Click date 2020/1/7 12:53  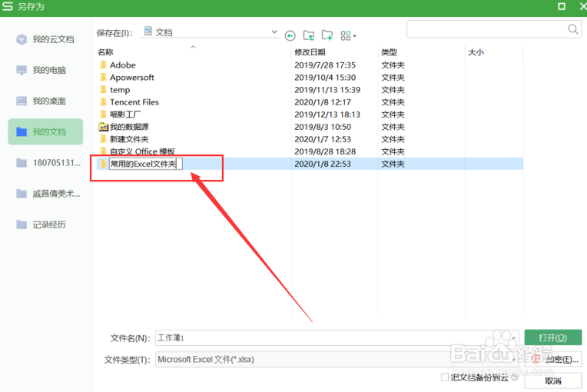pos(323,139)
